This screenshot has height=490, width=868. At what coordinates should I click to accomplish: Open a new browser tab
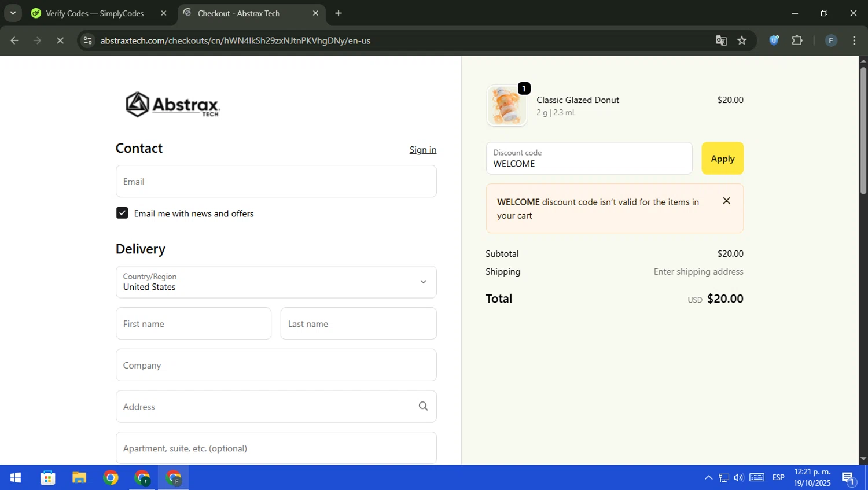click(x=339, y=13)
